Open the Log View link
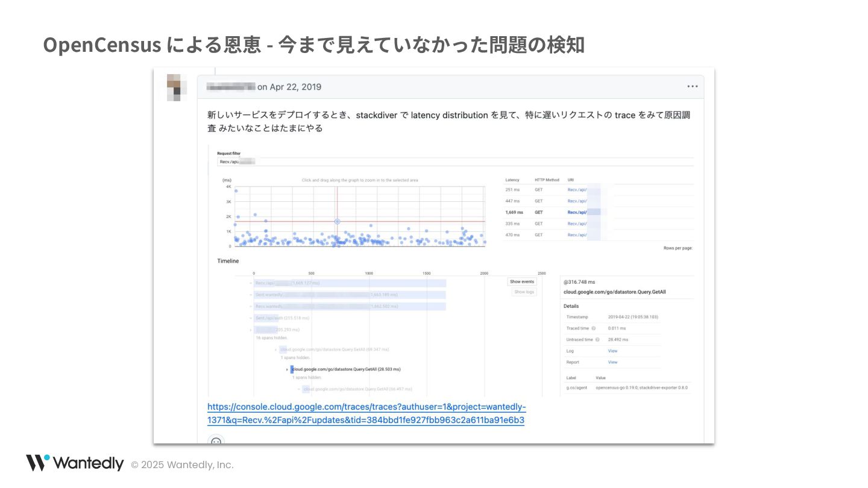The height and width of the screenshot is (488, 868). pos(612,351)
